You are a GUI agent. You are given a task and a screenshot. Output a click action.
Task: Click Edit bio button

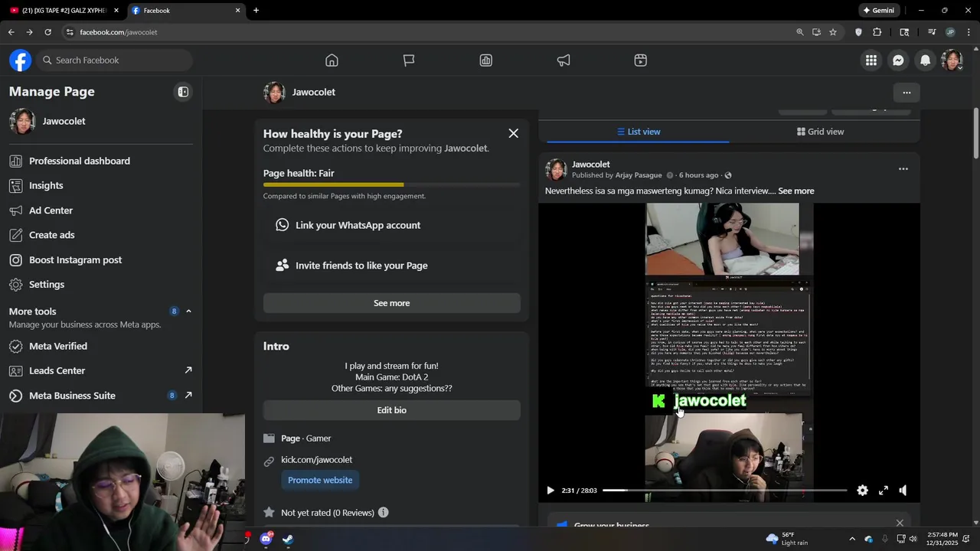click(392, 410)
